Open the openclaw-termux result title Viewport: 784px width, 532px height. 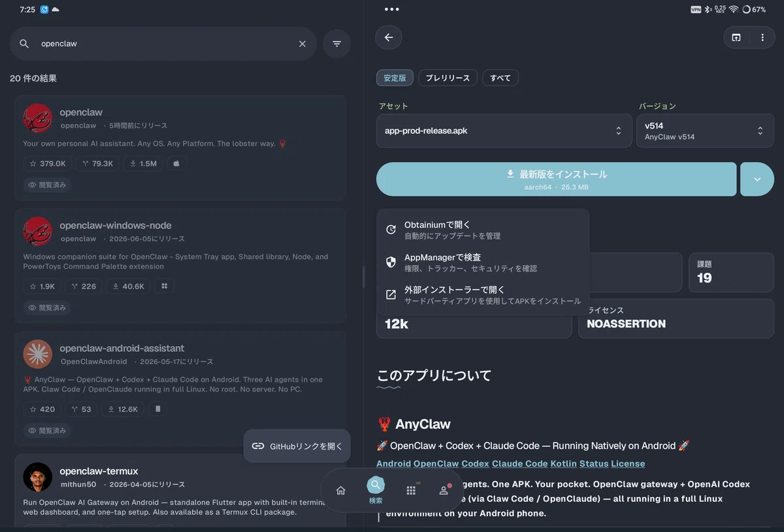[99, 471]
